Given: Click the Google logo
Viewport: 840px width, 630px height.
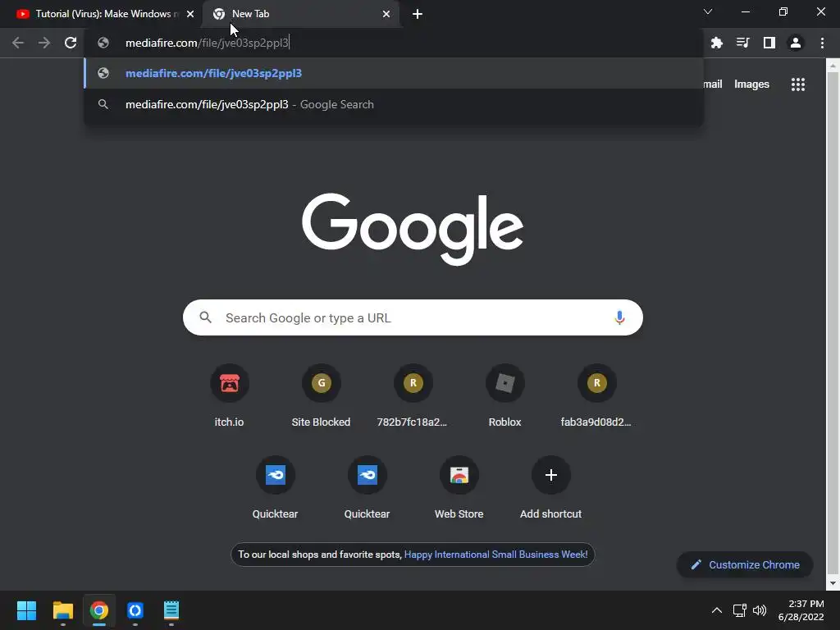Looking at the screenshot, I should point(413,229).
